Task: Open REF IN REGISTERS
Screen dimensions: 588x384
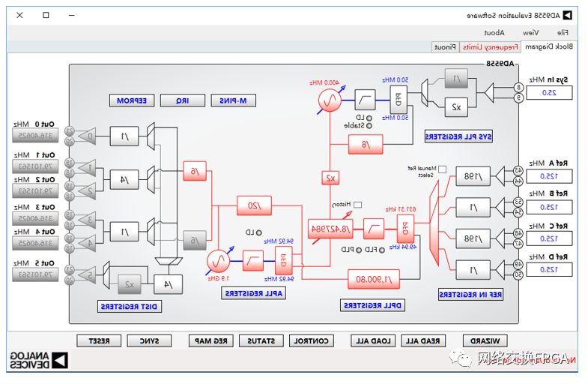Action: point(470,295)
